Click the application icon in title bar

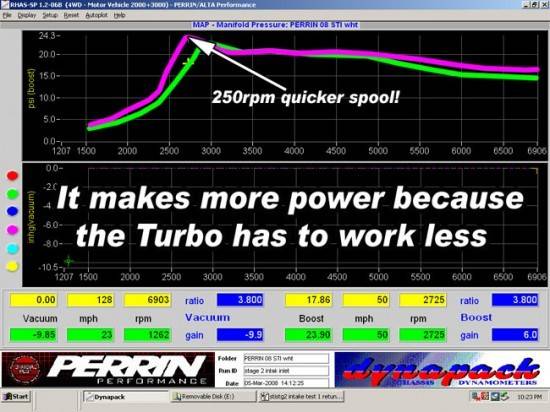pyautogui.click(x=5, y=5)
